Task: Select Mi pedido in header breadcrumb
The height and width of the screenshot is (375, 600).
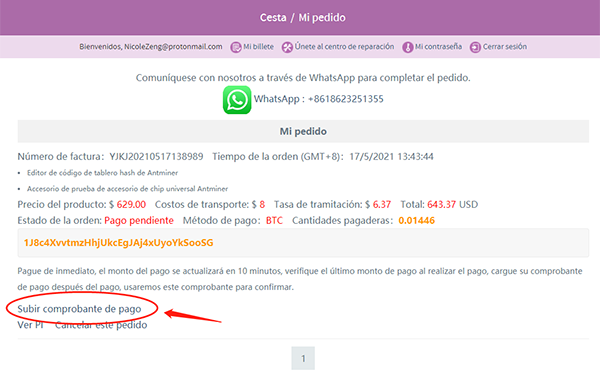Action: [322, 18]
